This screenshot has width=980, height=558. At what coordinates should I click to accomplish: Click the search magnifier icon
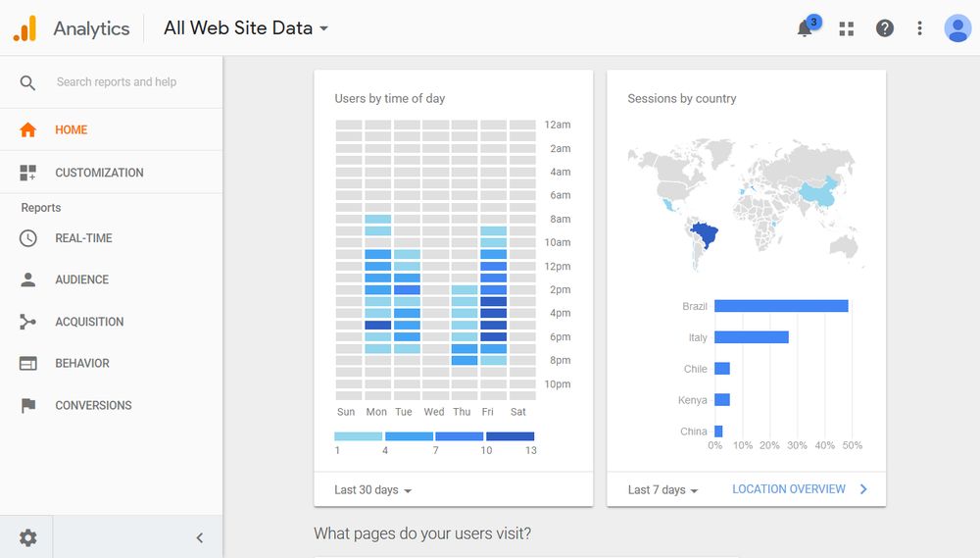[28, 82]
